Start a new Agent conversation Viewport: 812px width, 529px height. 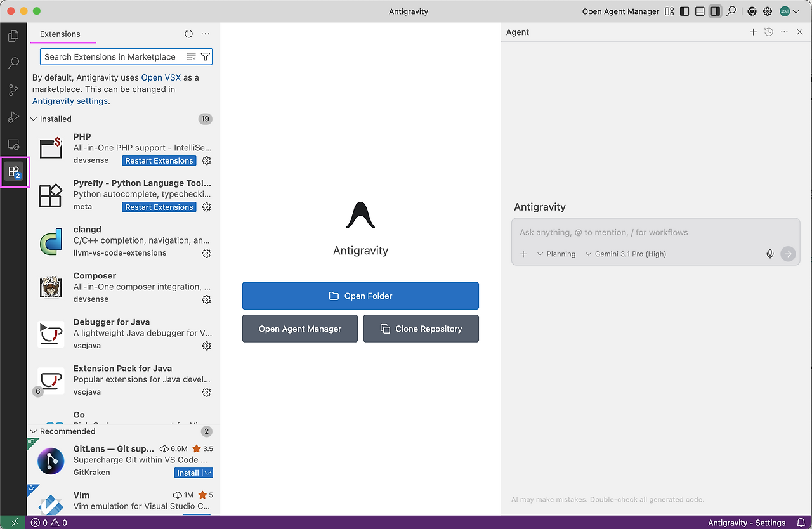coord(753,32)
